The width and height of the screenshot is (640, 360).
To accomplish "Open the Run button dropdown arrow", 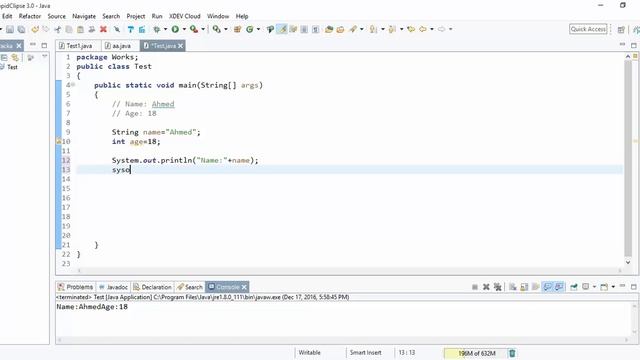I will coord(184,29).
